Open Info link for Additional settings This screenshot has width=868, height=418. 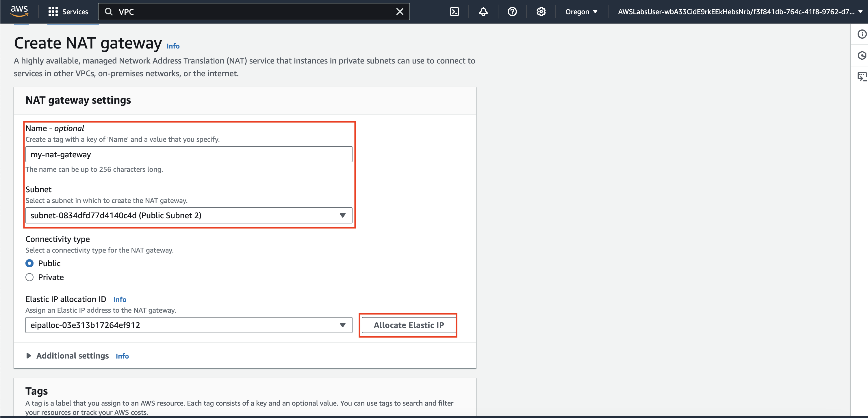122,356
